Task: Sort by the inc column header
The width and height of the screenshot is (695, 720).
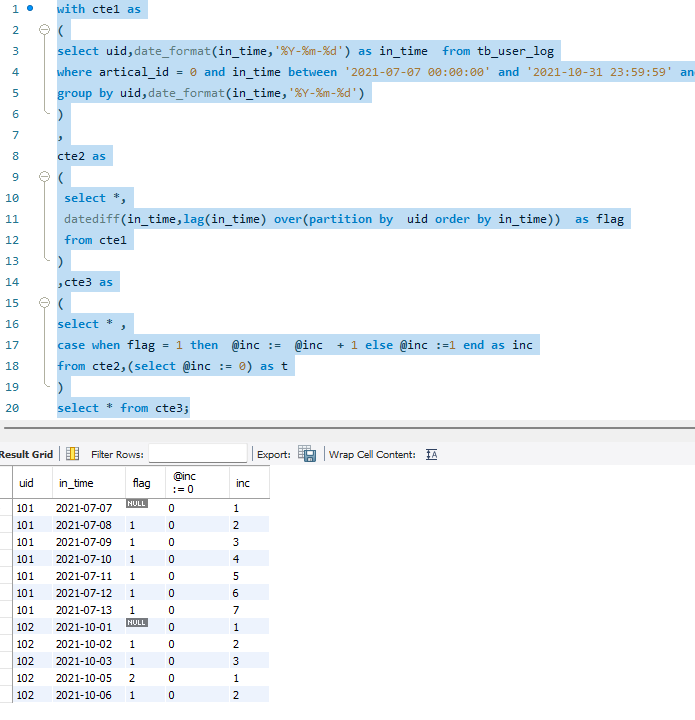Action: 249,483
